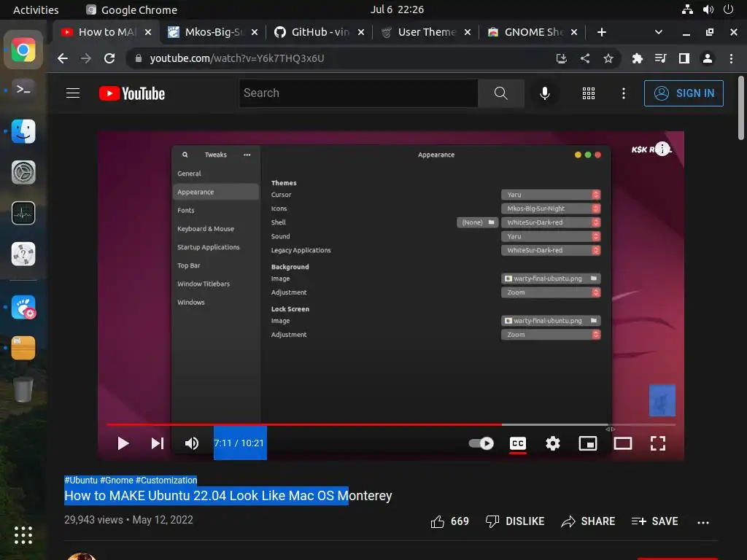747x560 pixels.
Task: Open the date and time calendar panel
Action: [397, 9]
